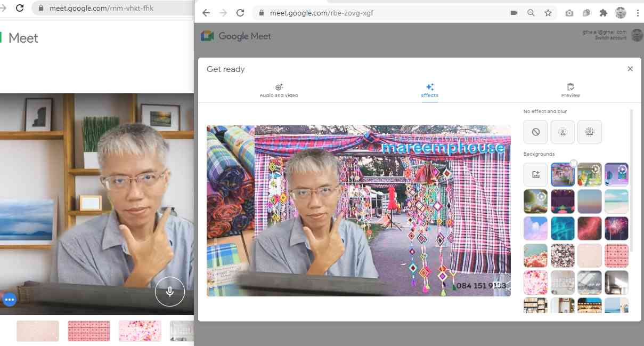Open the blue three-dots options button
This screenshot has height=346, width=644.
9,300
